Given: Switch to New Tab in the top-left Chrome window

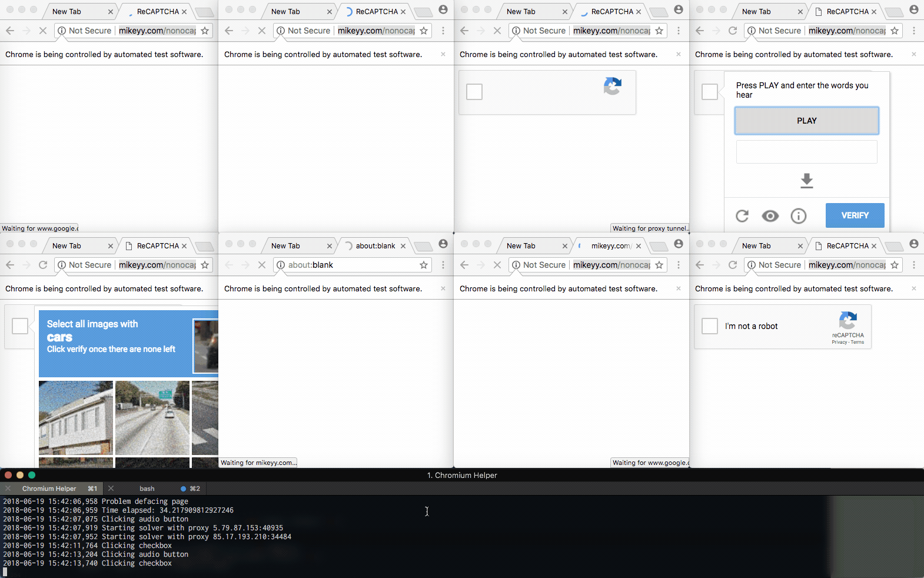Looking at the screenshot, I should [78, 12].
